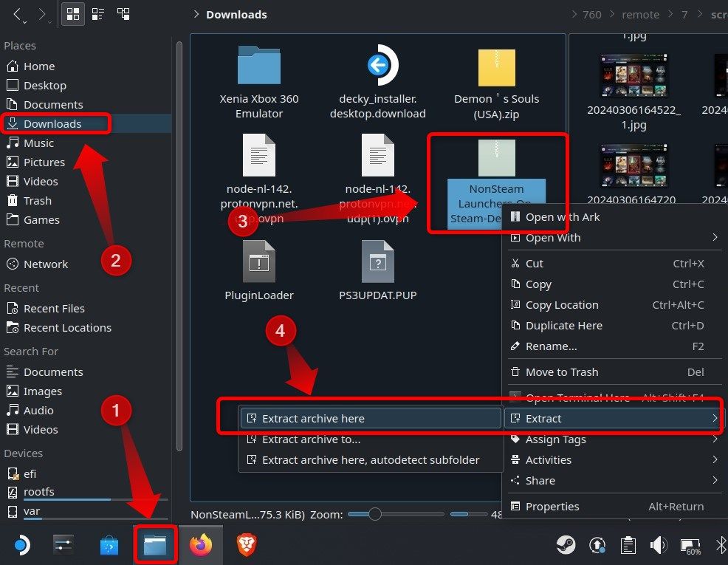The image size is (728, 565).
Task: Expand the Open With submenu
Action: coord(554,238)
